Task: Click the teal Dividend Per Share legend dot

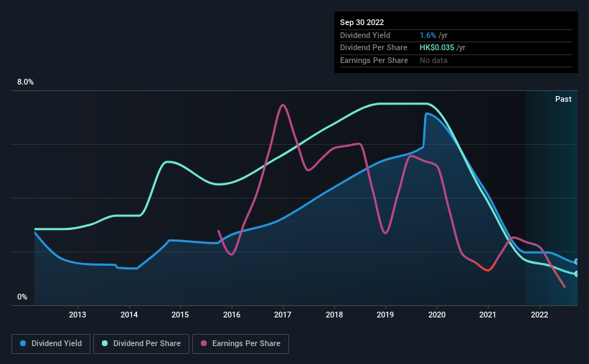Action: coord(105,343)
